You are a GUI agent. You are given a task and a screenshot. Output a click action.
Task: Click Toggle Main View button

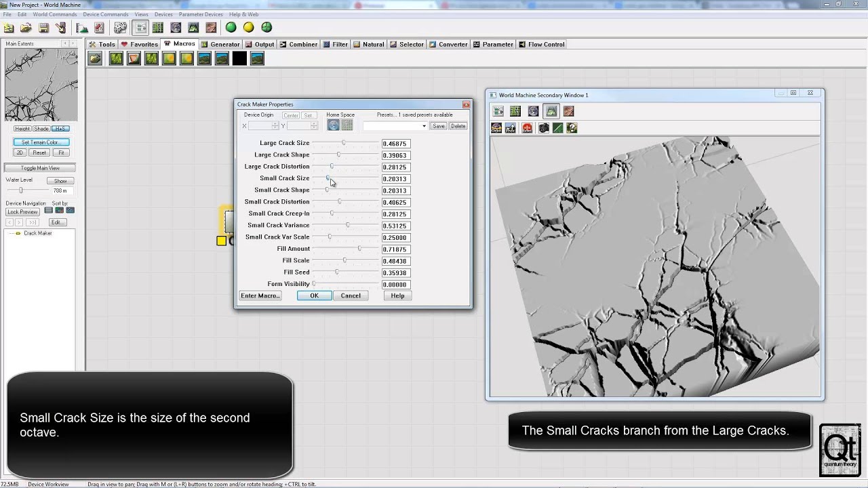point(40,168)
